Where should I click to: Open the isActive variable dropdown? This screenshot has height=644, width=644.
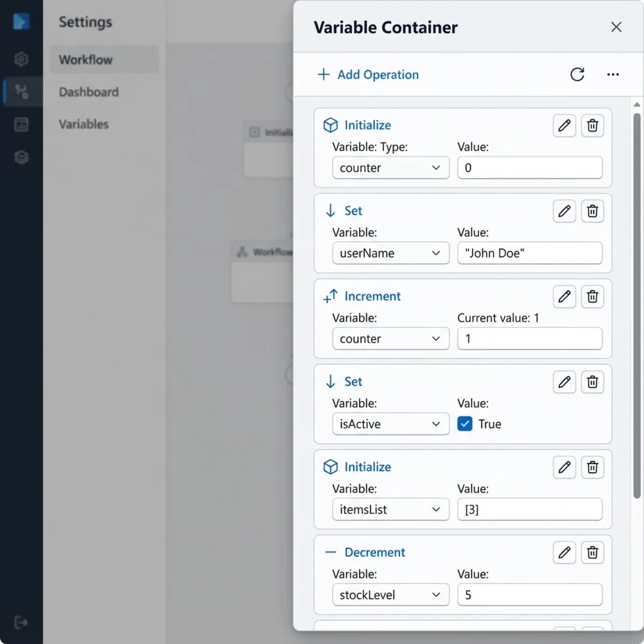pos(391,424)
